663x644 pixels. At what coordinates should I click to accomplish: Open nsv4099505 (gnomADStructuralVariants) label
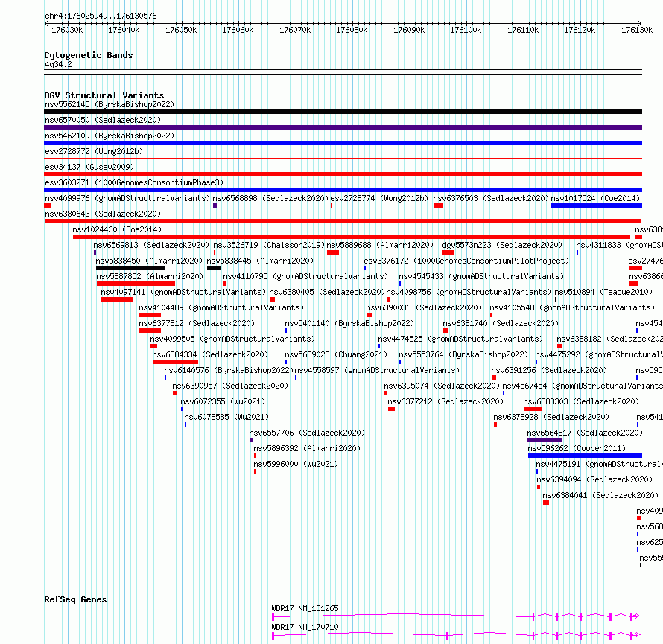[232, 339]
